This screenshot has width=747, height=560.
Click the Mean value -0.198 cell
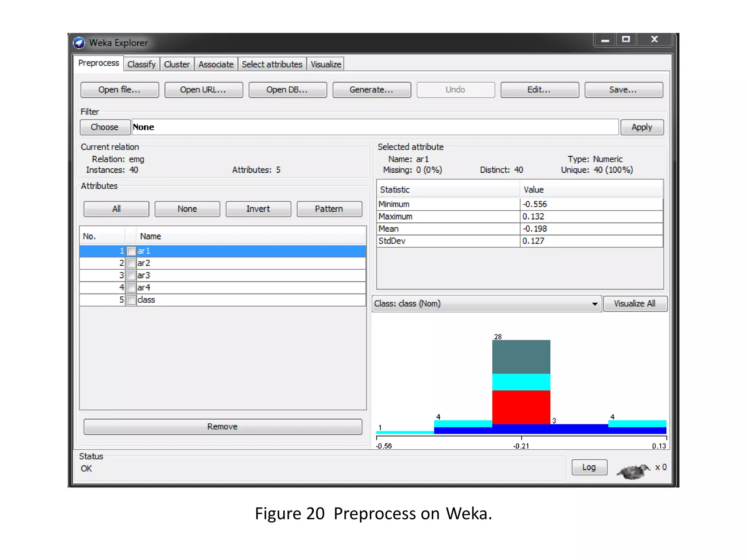coord(591,229)
